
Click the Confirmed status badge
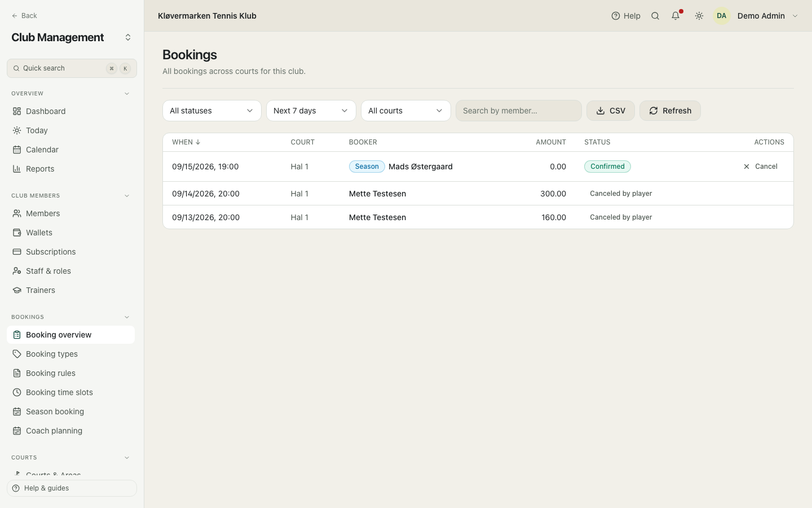(x=607, y=167)
